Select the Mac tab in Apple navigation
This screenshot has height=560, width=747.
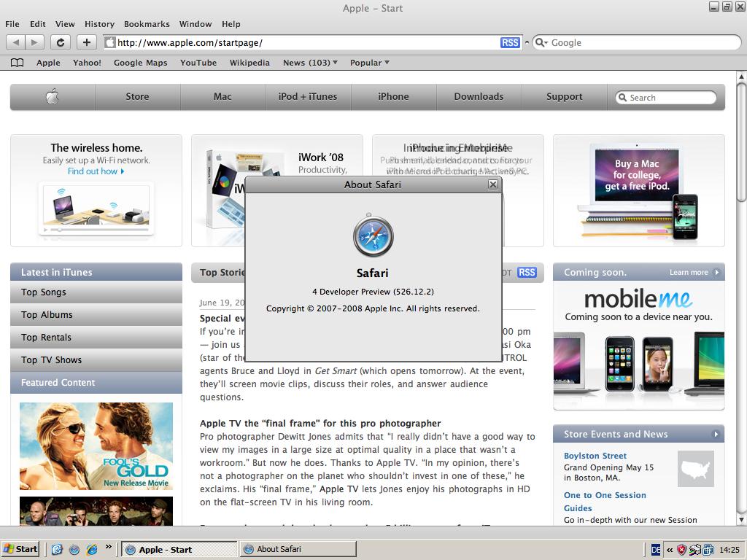222,97
